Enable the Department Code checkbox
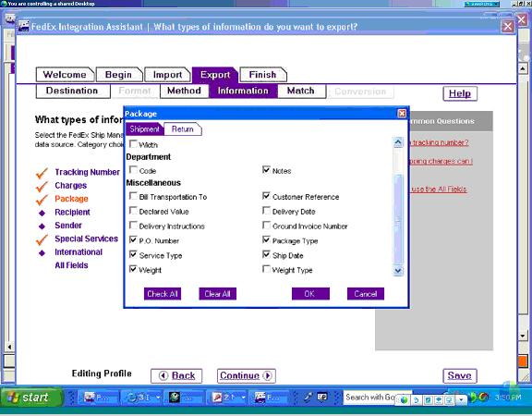 point(134,170)
